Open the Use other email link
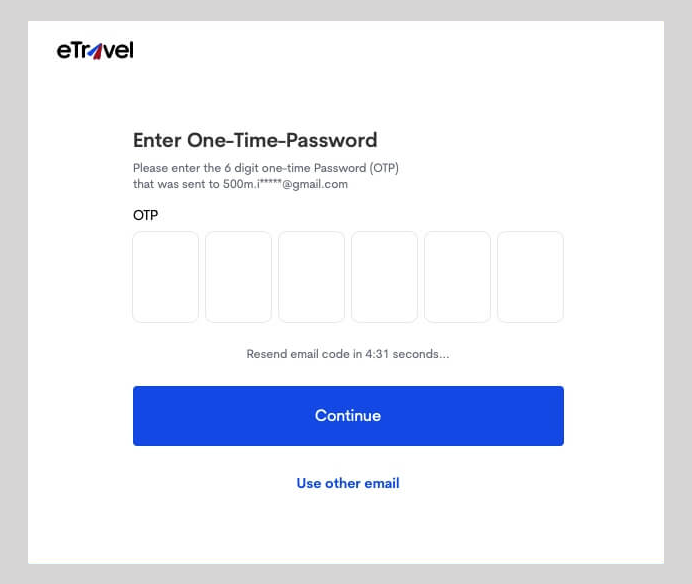The height and width of the screenshot is (584, 692). [x=348, y=483]
